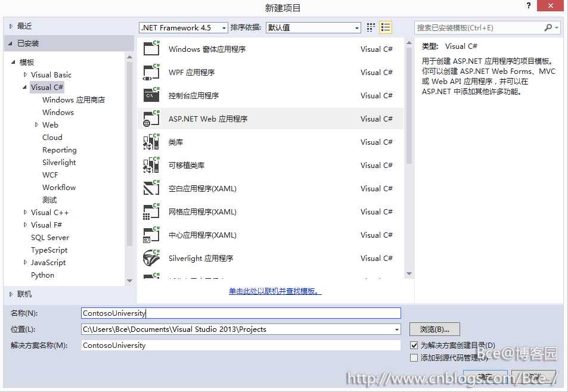The width and height of the screenshot is (568, 392).
Task: Switch template list to small icons view
Action: click(x=371, y=27)
